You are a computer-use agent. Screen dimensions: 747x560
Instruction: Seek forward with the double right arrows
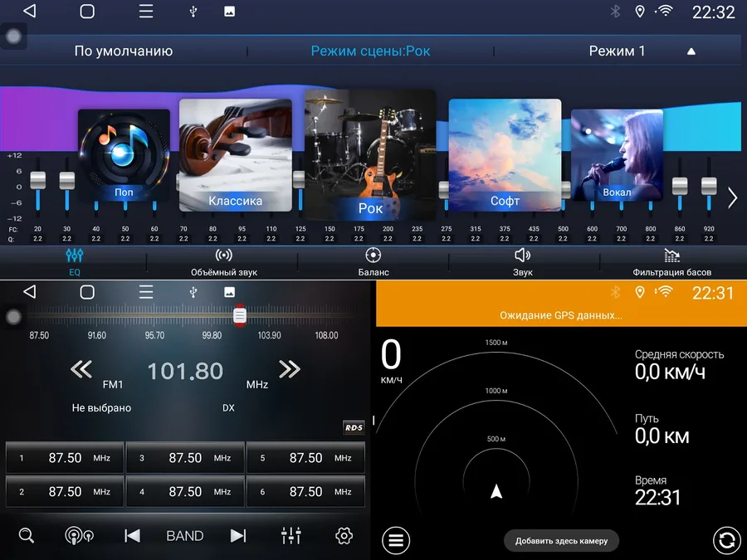click(290, 369)
